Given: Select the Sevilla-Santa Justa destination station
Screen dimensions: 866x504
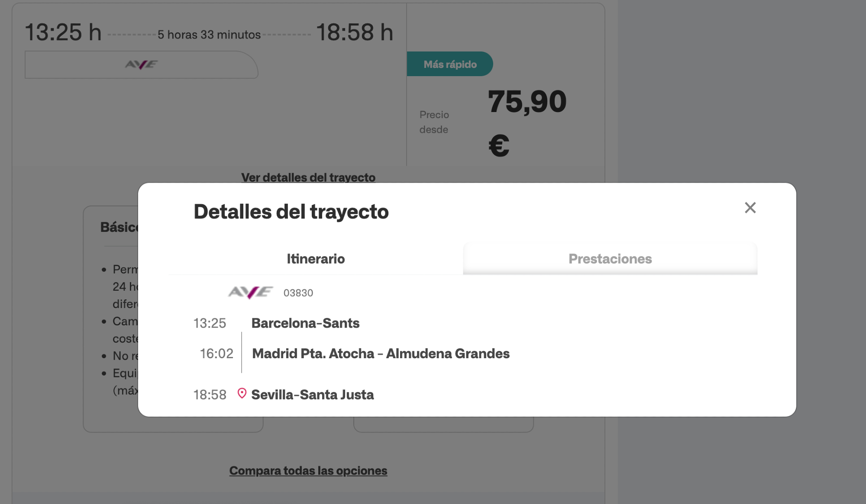Looking at the screenshot, I should 312,395.
